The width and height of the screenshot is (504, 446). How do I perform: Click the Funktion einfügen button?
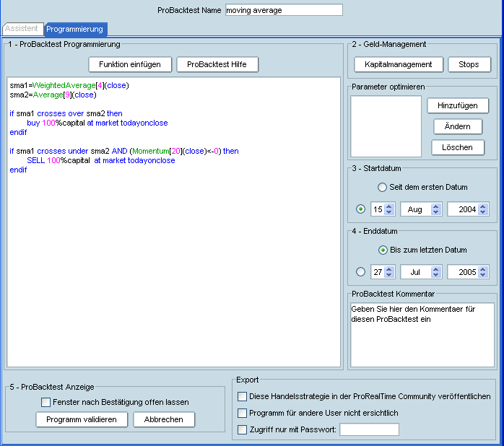coord(130,64)
